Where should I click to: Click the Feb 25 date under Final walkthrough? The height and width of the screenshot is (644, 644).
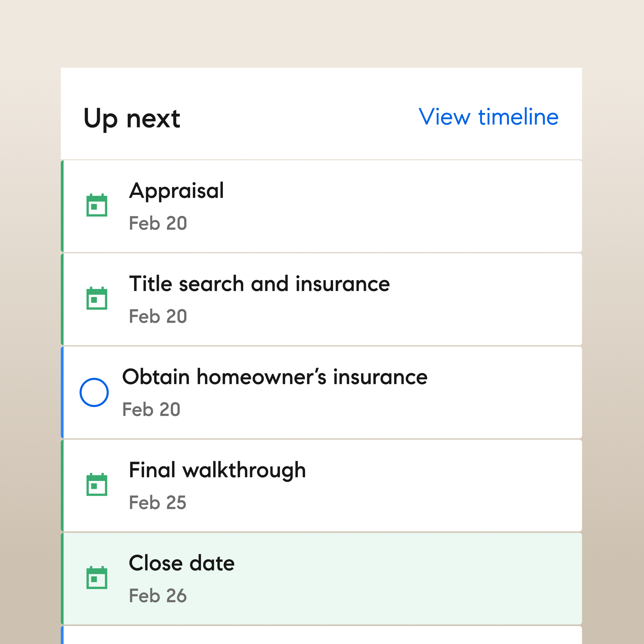pos(158,503)
